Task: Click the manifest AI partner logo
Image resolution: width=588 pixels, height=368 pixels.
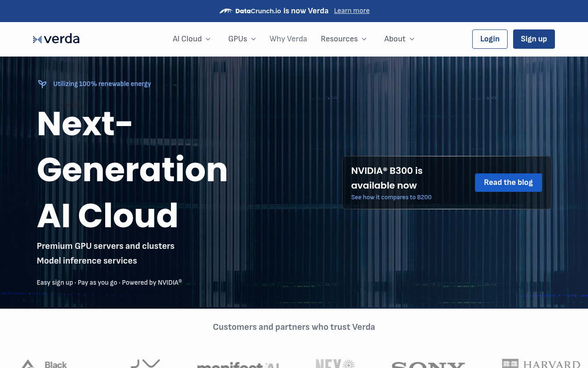Action: (x=238, y=365)
